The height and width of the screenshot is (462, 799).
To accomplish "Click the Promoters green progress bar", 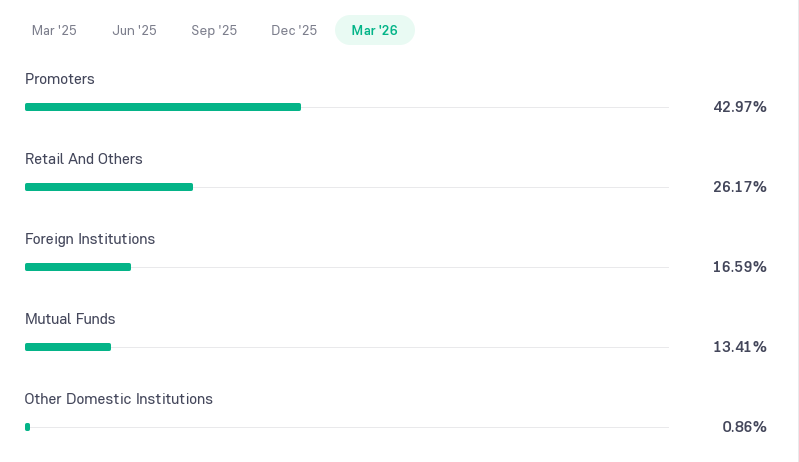I will [163, 107].
